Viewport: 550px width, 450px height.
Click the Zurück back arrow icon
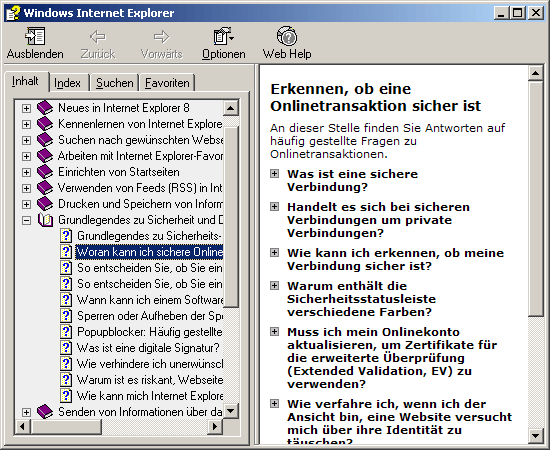98,36
